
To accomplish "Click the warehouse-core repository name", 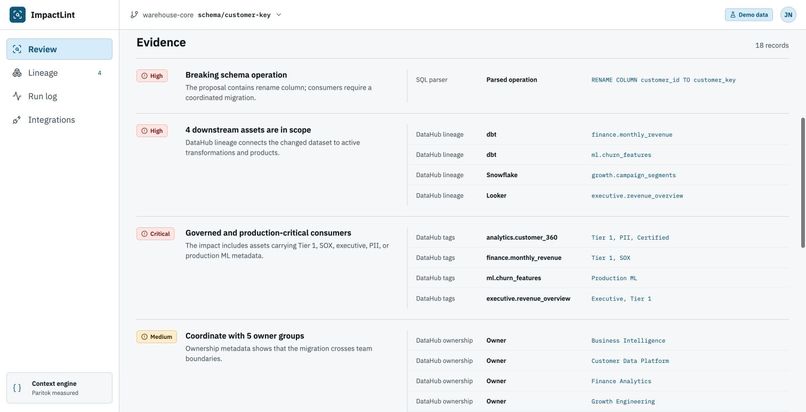I will click(168, 15).
